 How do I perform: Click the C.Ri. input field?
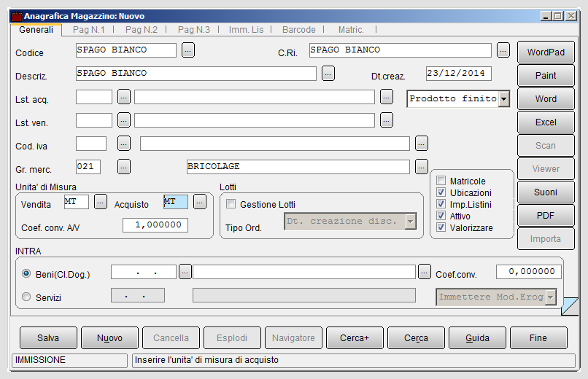400,50
